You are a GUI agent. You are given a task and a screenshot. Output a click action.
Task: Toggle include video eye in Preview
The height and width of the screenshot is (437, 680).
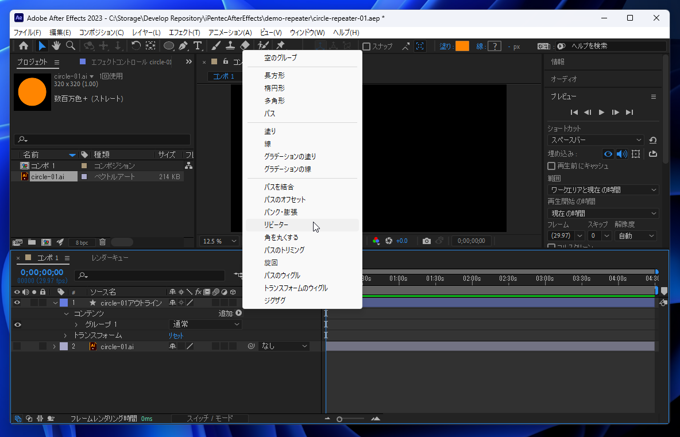(608, 154)
